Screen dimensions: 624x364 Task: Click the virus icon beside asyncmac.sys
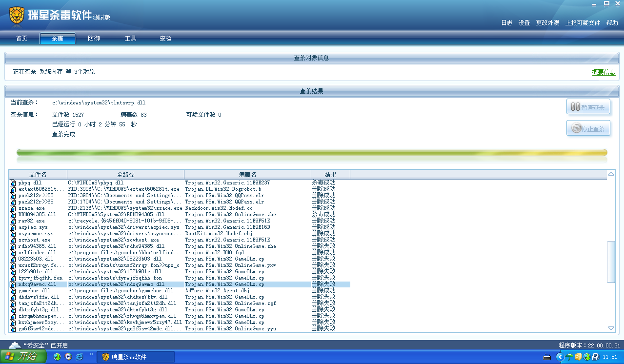click(x=13, y=233)
